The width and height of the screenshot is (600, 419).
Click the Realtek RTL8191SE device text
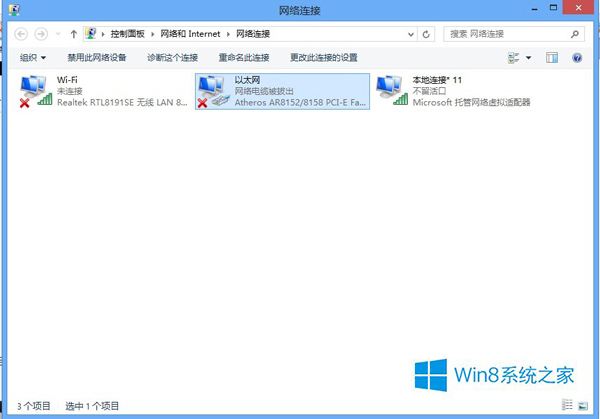[x=122, y=102]
